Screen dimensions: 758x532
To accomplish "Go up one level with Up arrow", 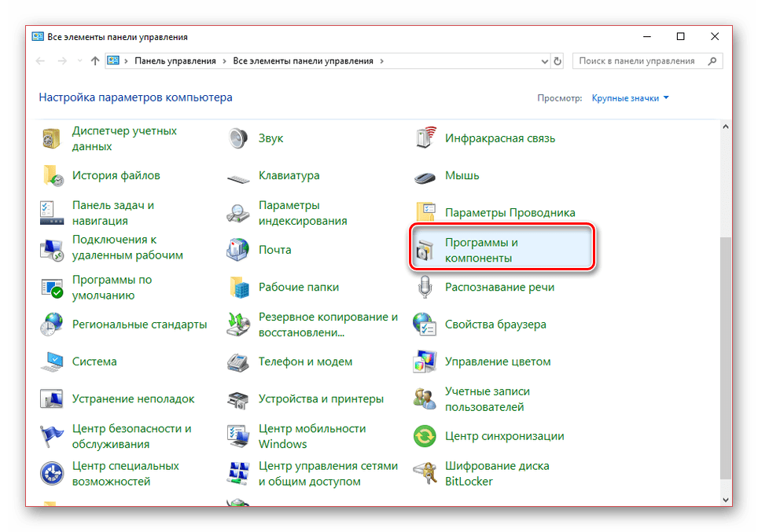I will coord(95,61).
